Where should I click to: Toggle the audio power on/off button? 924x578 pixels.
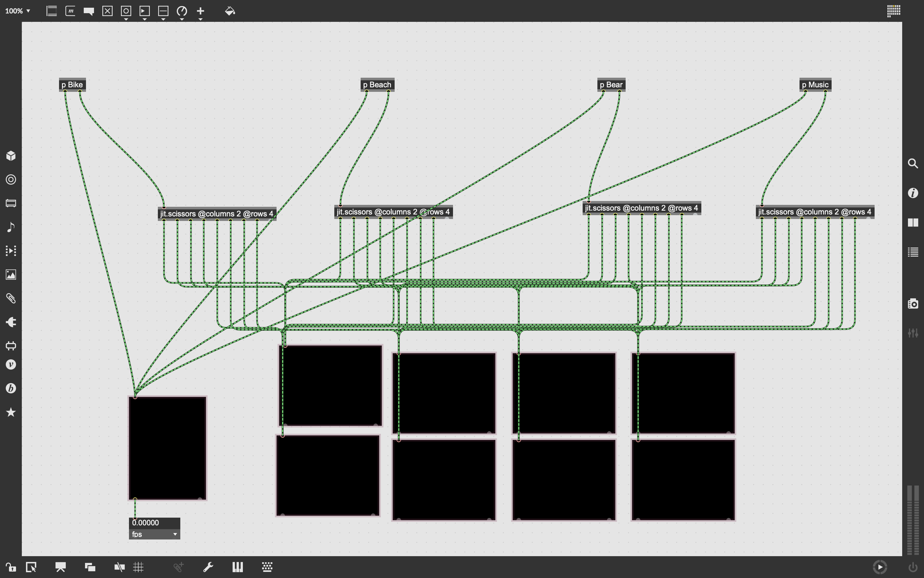913,567
